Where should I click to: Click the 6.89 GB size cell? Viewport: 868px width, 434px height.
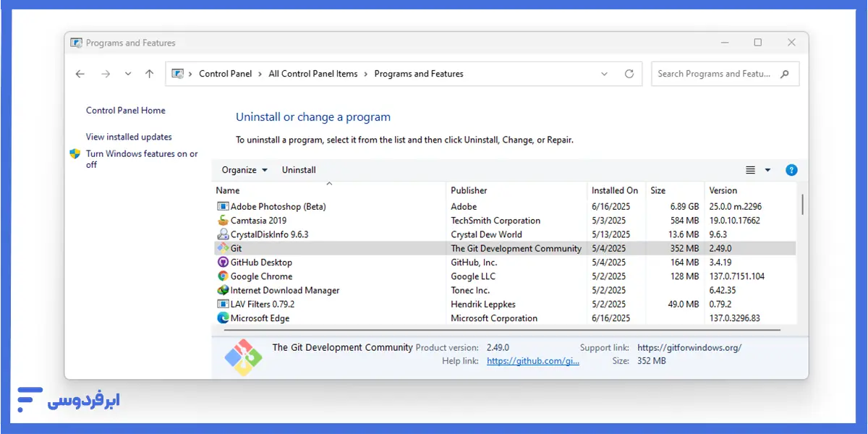pos(684,207)
